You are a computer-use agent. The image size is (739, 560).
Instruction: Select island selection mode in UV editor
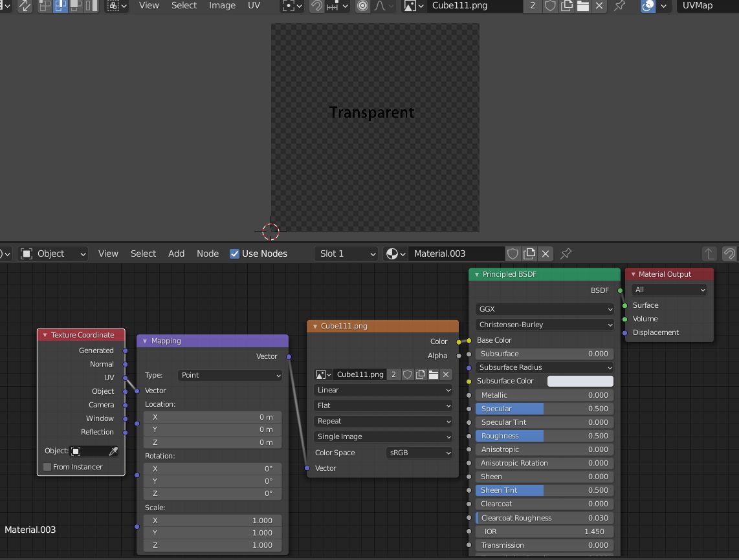click(91, 6)
